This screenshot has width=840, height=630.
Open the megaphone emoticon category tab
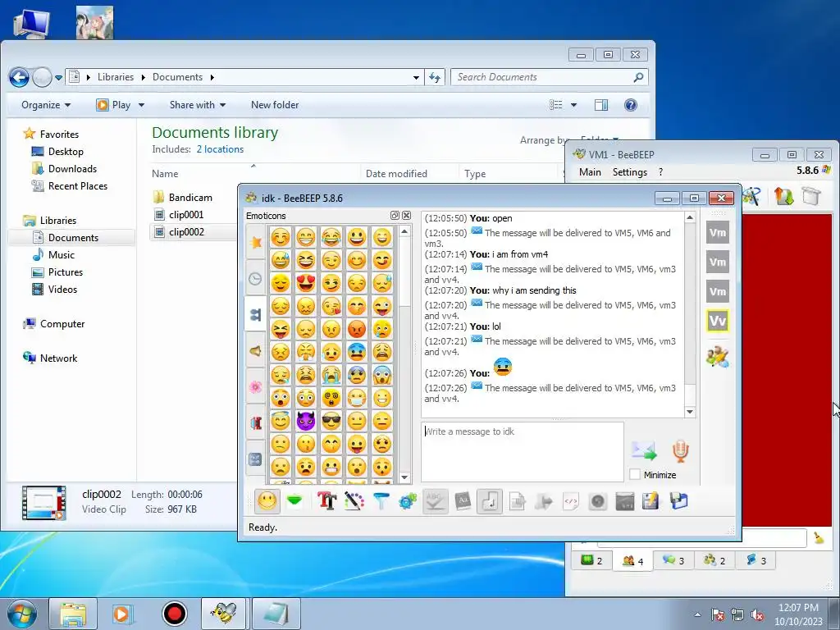pos(256,351)
